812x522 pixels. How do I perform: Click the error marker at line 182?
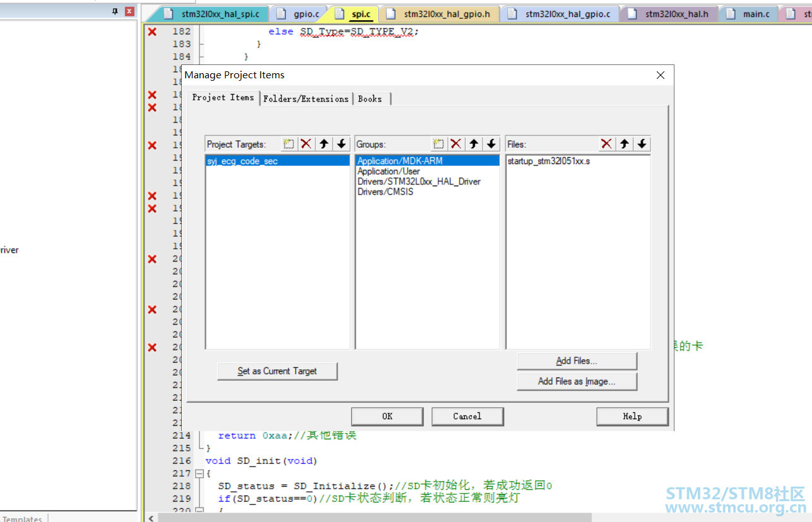152,32
